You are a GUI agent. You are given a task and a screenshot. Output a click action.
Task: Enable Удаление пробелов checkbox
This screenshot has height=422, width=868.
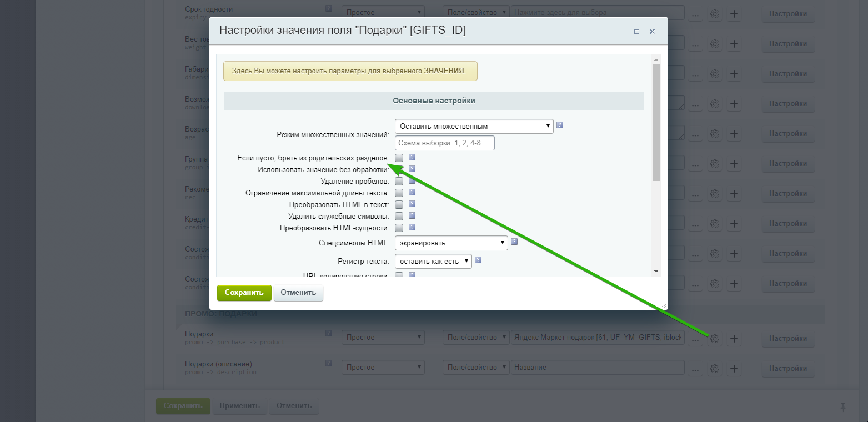(x=399, y=181)
